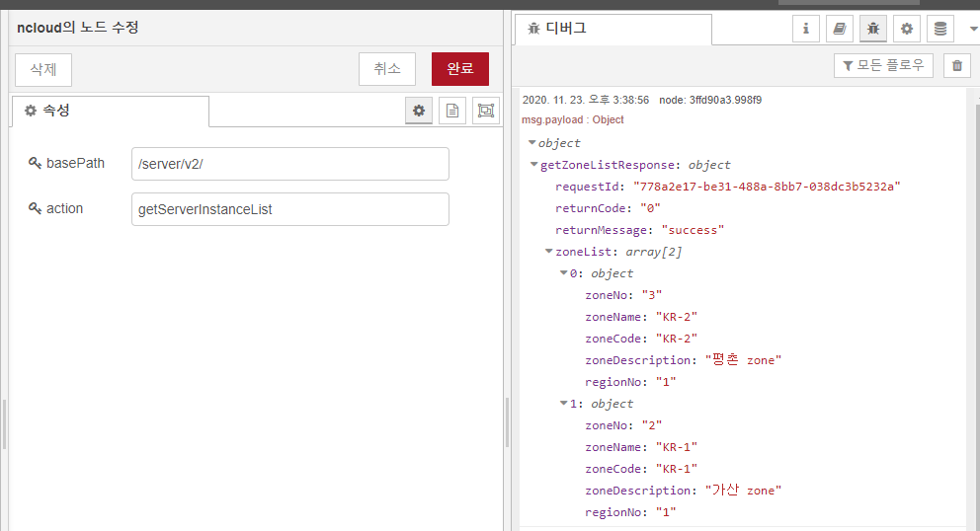980x531 pixels.
Task: Select the 속성 properties tab
Action: 110,111
